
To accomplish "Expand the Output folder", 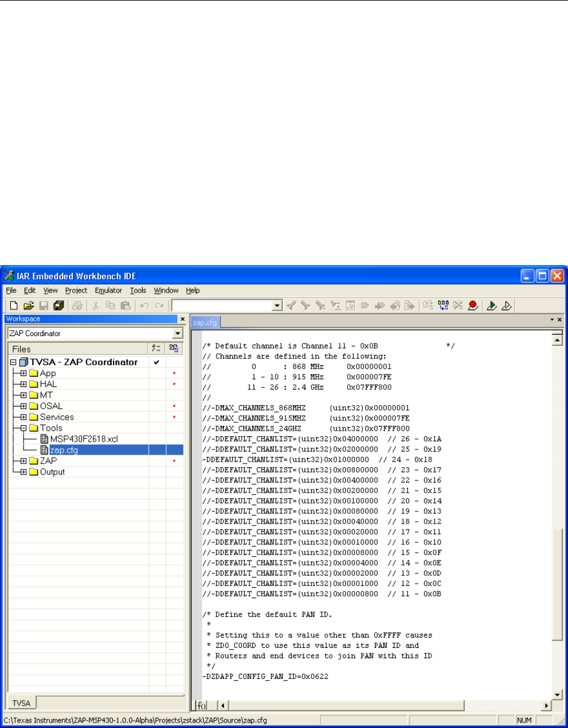I will (24, 472).
